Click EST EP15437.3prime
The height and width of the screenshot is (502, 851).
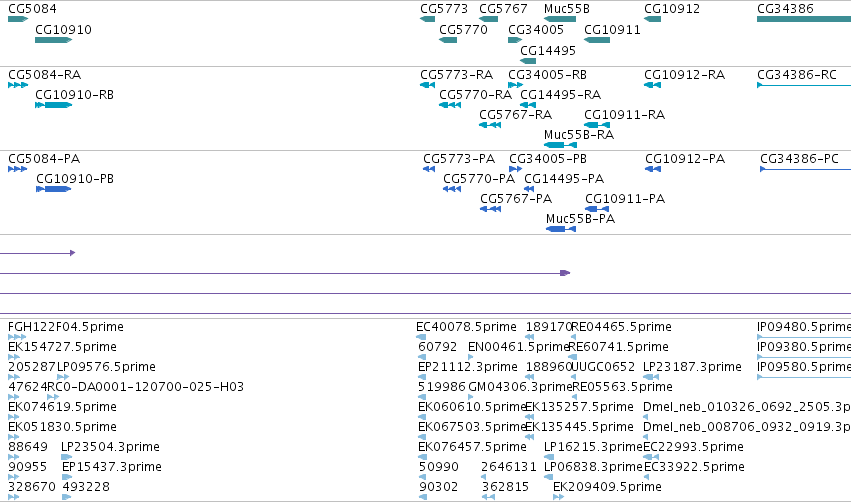112,467
